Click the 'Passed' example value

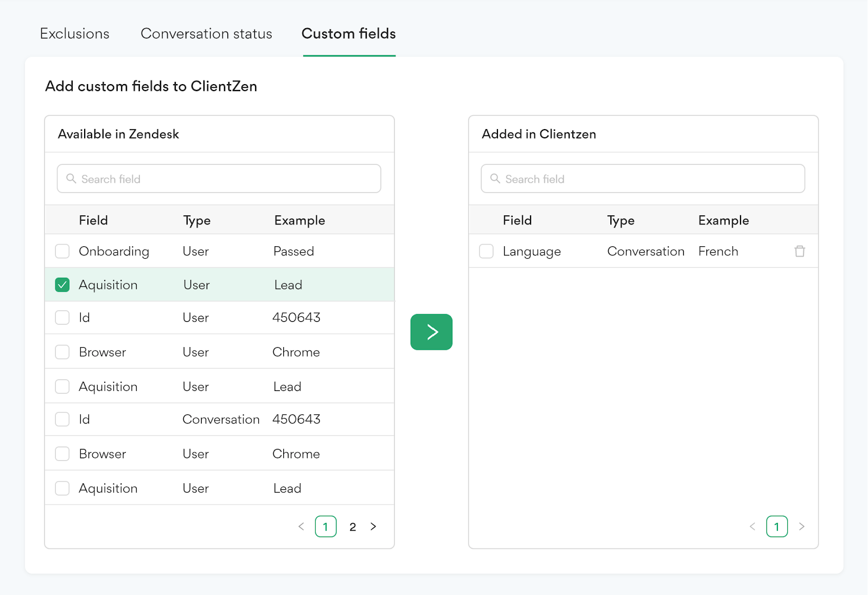pyautogui.click(x=293, y=251)
